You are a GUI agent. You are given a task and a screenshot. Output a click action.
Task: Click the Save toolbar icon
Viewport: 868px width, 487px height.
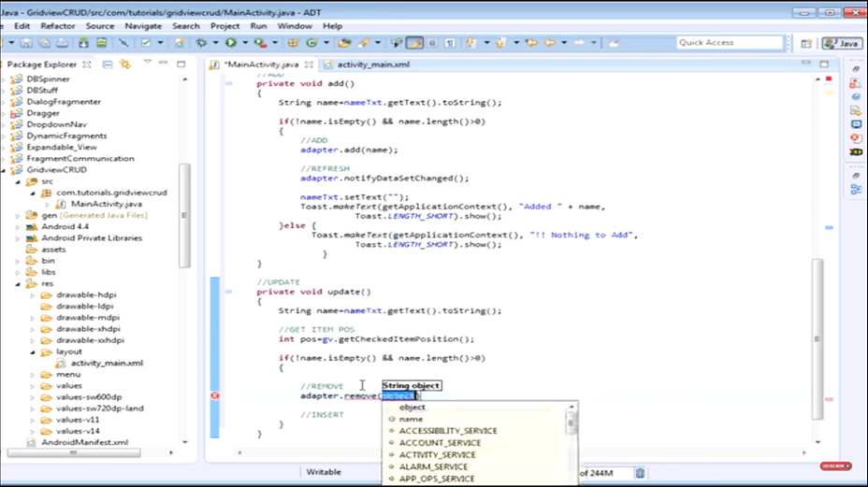pos(26,43)
